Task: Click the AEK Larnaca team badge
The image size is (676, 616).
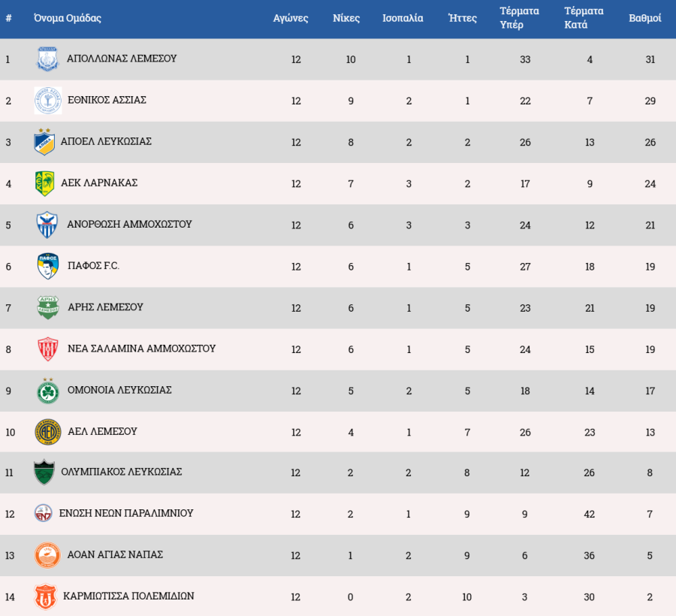Action: pos(45,183)
